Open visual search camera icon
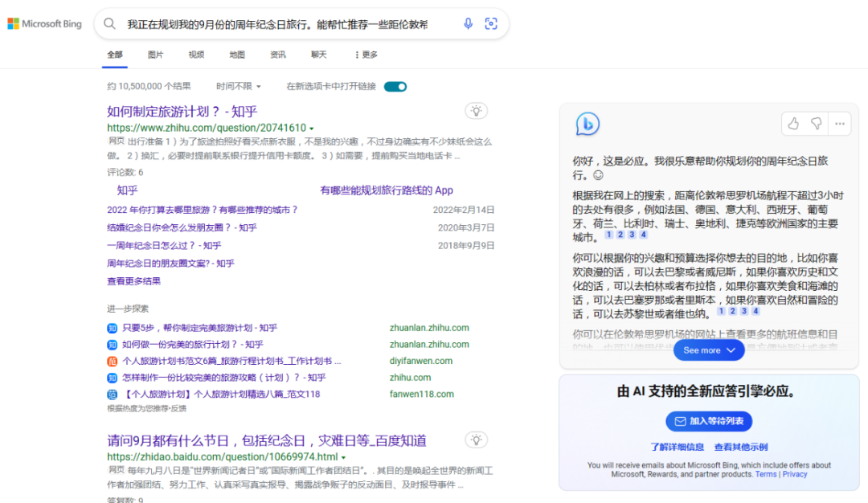868x503 pixels. click(x=491, y=24)
